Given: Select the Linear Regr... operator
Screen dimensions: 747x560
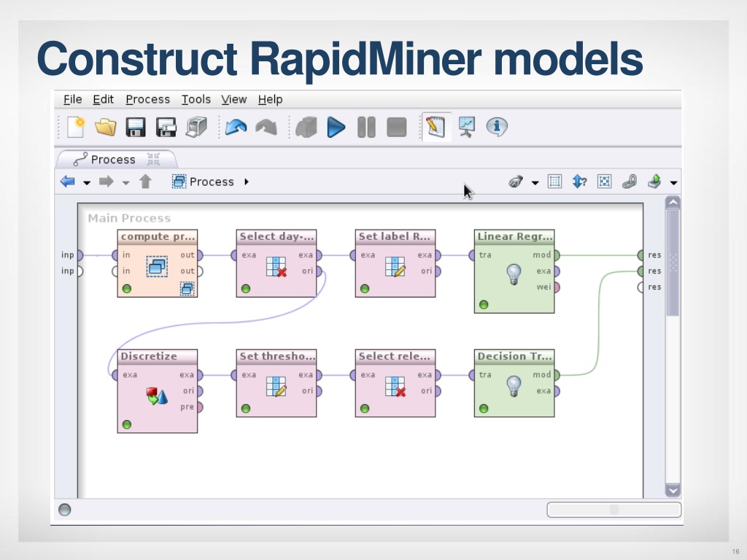Looking at the screenshot, I should point(514,271).
